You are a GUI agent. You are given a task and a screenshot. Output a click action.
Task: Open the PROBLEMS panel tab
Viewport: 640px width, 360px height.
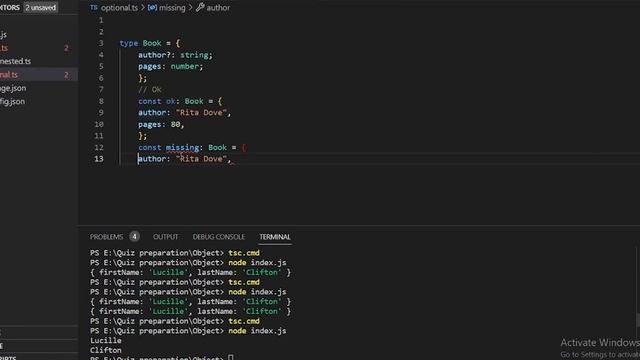click(x=106, y=237)
